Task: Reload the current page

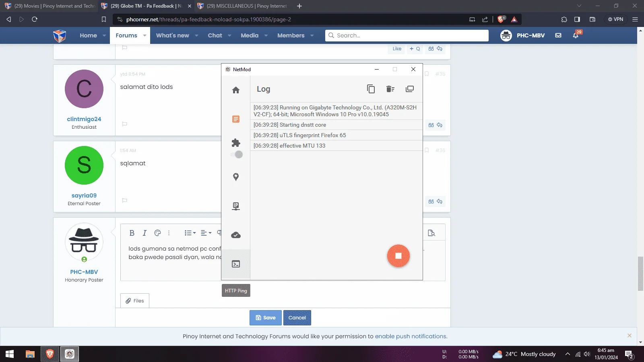Action: [35, 19]
